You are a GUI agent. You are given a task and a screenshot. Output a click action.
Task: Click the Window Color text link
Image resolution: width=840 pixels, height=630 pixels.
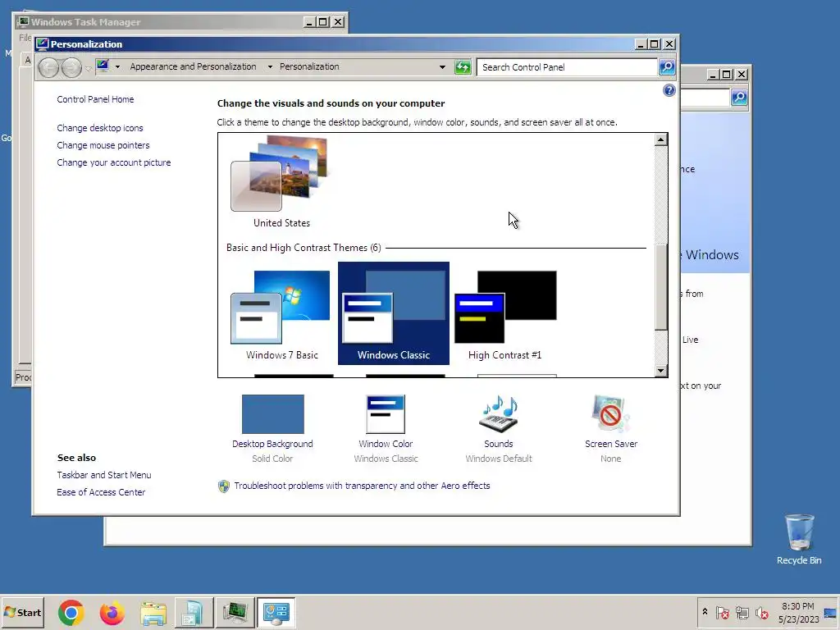(x=386, y=444)
